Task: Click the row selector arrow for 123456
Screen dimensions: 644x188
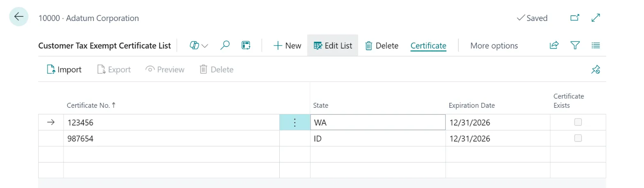Action: point(51,123)
